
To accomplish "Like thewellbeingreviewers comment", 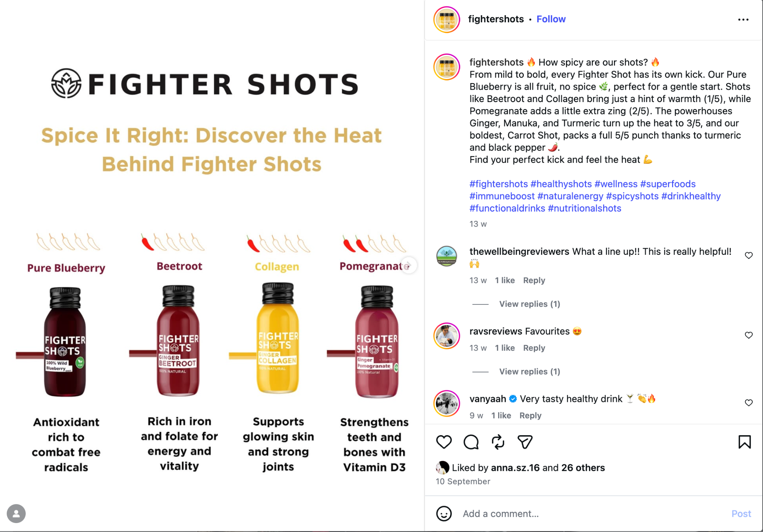I will [748, 255].
